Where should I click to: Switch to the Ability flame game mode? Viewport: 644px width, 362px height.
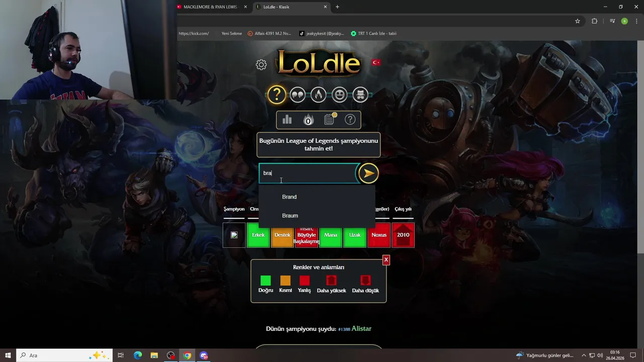click(318, 95)
